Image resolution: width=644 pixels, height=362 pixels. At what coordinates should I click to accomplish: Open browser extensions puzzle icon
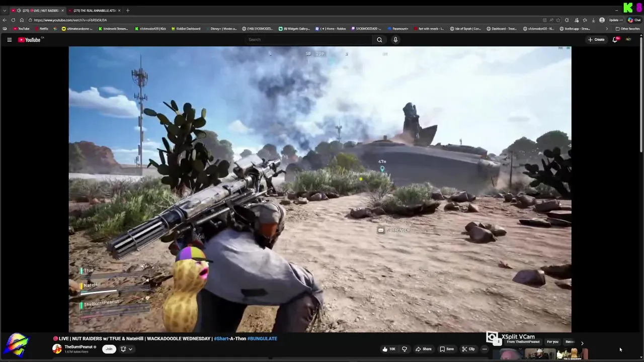[x=567, y=20]
